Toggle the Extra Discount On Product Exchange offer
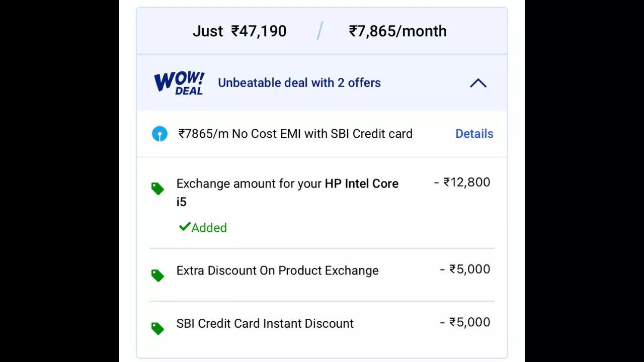The height and width of the screenshot is (362, 644). tap(277, 270)
